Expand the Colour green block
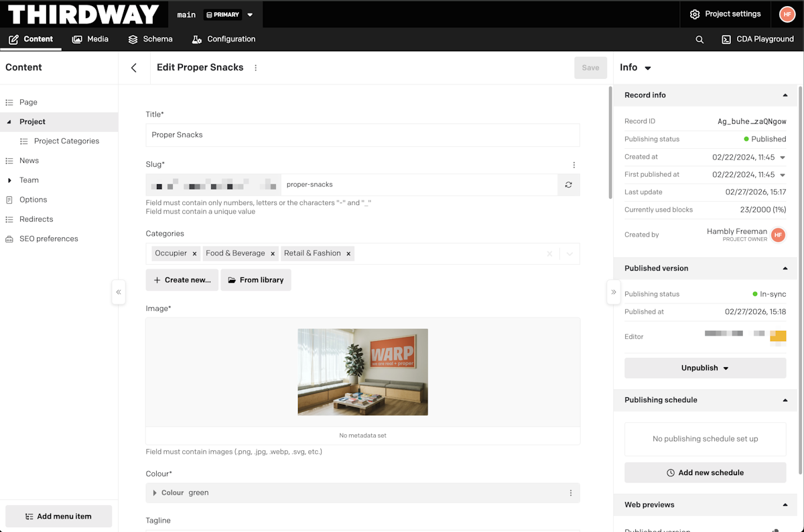 tap(155, 493)
